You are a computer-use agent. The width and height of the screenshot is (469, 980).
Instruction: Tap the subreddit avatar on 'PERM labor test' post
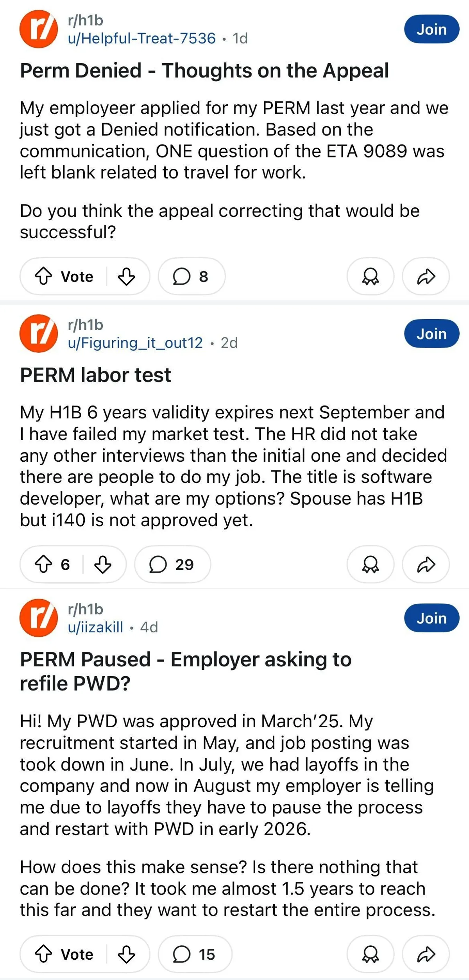[39, 333]
